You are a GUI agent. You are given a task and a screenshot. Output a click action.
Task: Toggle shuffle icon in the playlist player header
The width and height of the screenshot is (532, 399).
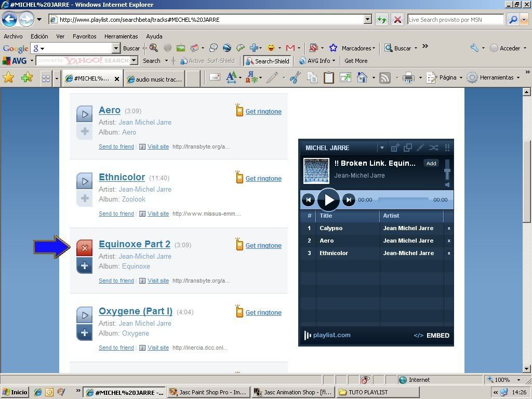coord(433,148)
